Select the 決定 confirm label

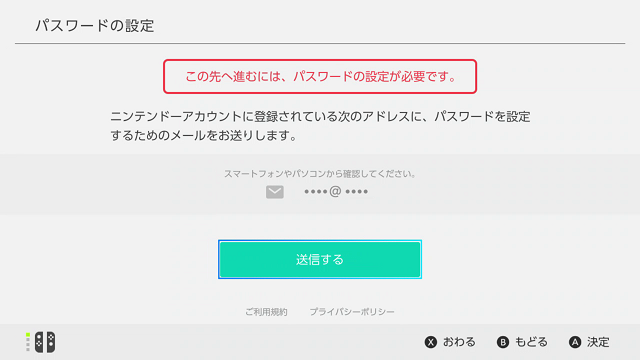pyautogui.click(x=598, y=342)
